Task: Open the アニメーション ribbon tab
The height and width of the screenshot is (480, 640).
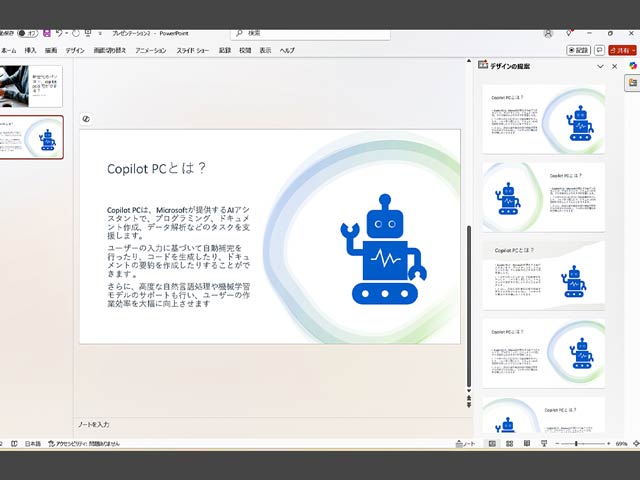Action: [151, 51]
